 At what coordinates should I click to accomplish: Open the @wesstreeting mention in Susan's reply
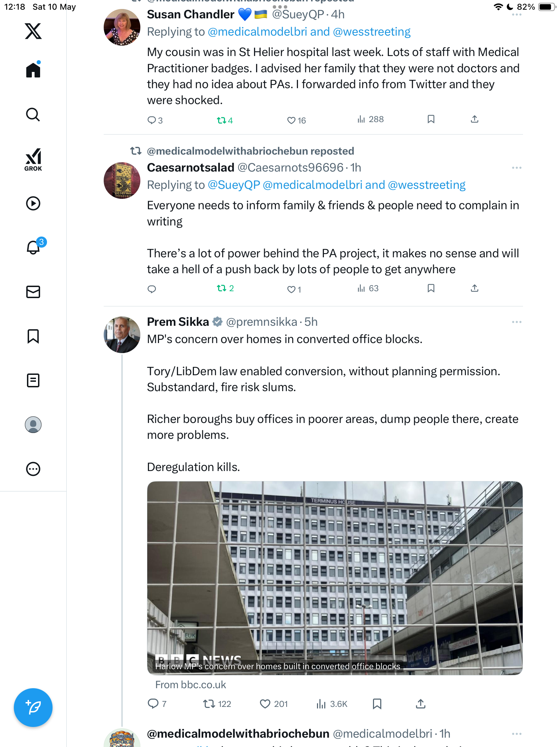click(x=372, y=32)
